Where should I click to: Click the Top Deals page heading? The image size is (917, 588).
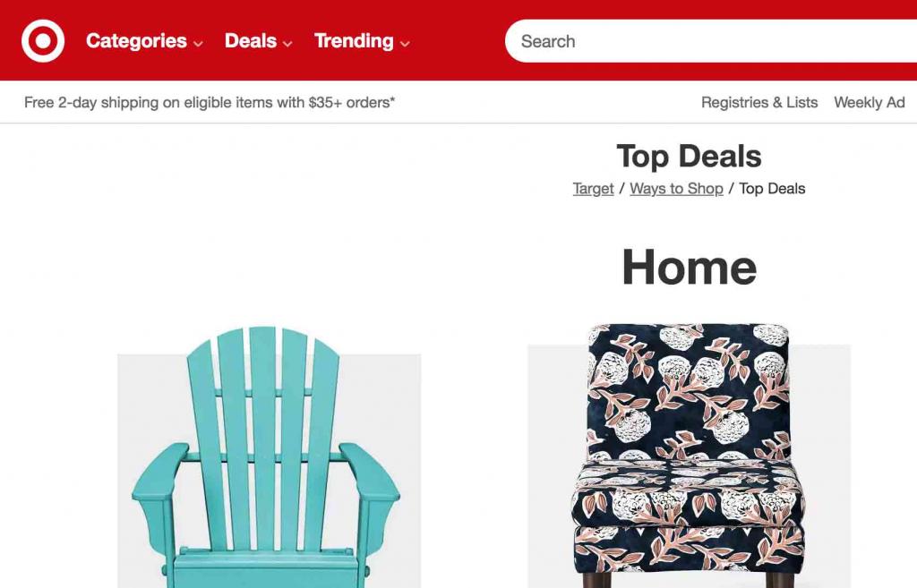[x=689, y=156]
